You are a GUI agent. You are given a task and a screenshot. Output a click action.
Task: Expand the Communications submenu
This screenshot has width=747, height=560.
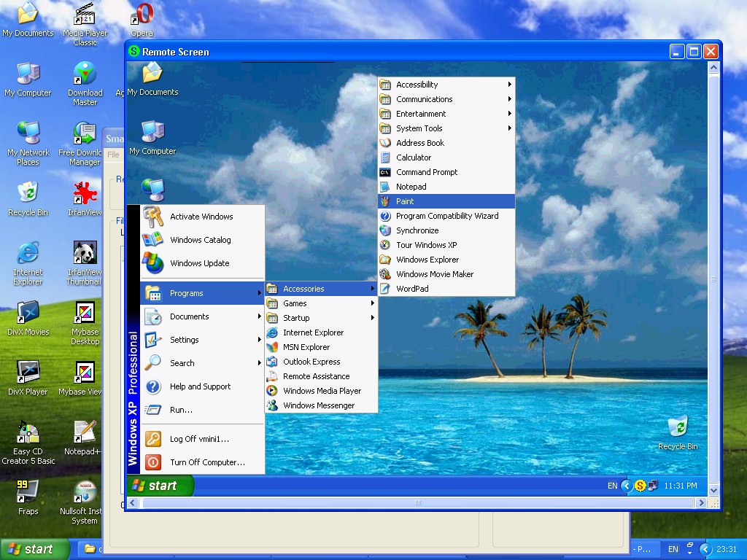pos(446,99)
